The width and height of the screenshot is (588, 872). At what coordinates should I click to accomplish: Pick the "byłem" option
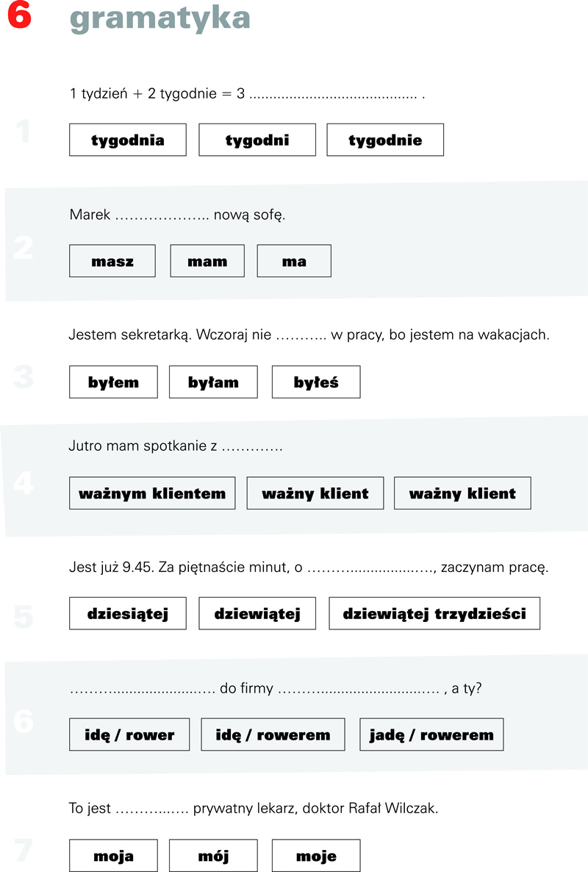(113, 382)
